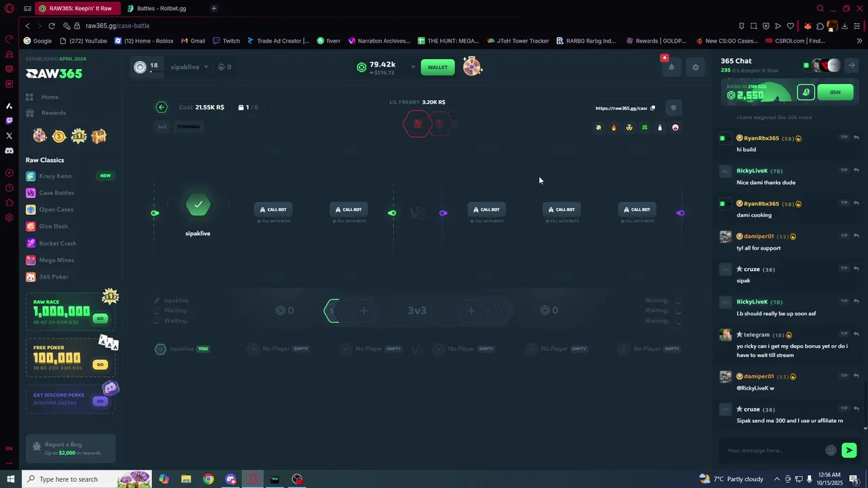Go back with the green arrow button

(161, 107)
